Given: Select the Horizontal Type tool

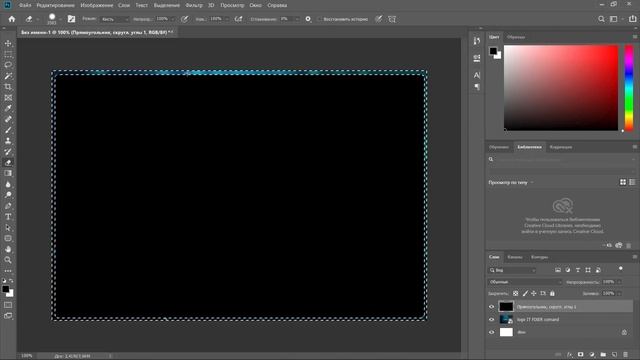Looking at the screenshot, I should [8, 217].
